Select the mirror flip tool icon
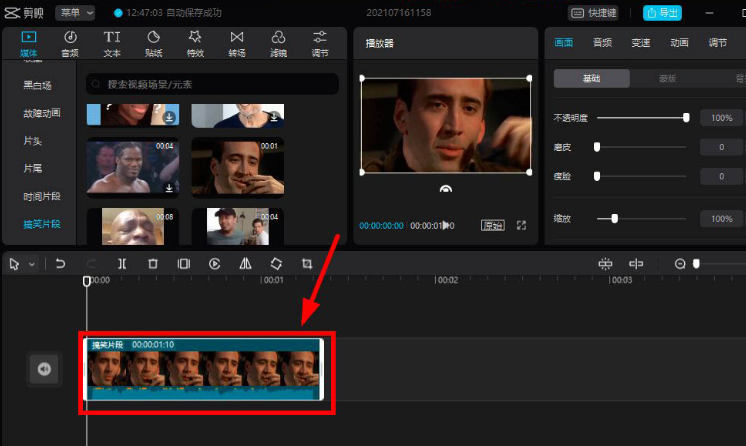 tap(245, 264)
